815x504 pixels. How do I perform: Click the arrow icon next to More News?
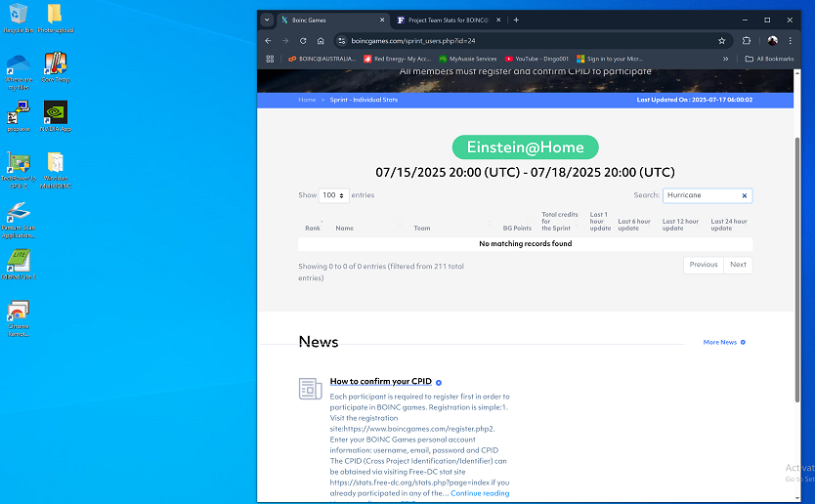pos(743,342)
